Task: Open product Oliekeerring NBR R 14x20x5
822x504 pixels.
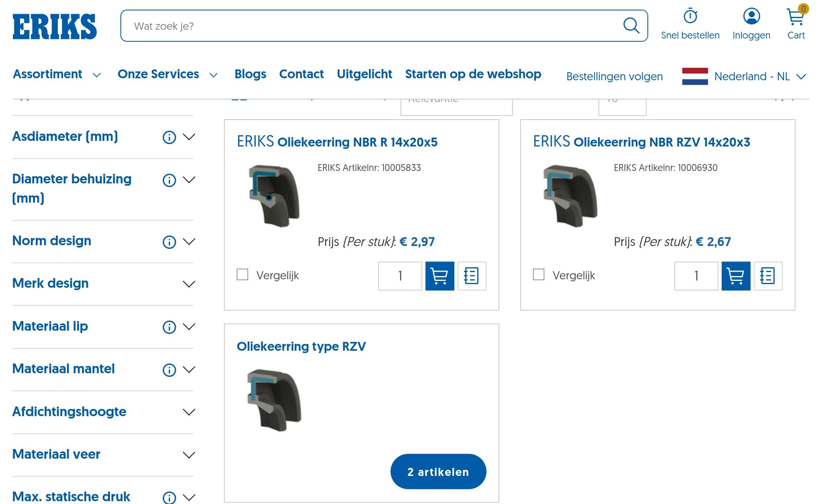Action: click(x=337, y=142)
